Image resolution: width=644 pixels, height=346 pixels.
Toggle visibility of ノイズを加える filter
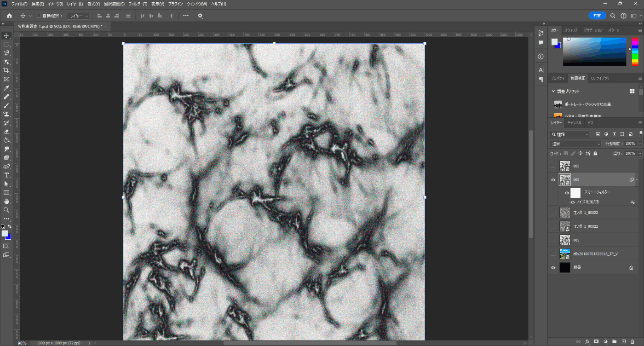(573, 202)
